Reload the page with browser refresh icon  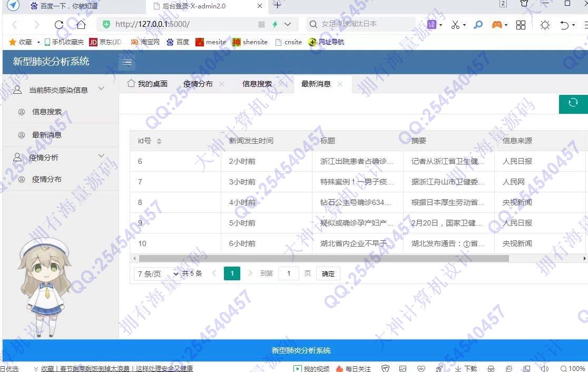59,25
